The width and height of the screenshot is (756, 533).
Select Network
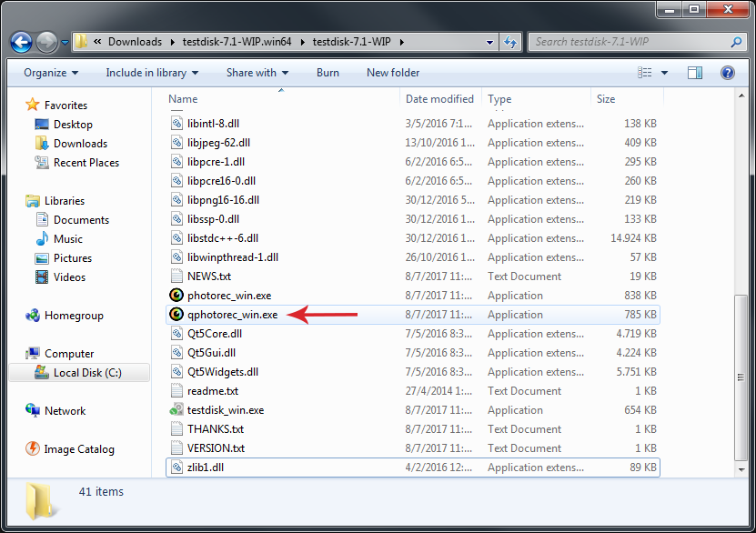click(x=66, y=411)
